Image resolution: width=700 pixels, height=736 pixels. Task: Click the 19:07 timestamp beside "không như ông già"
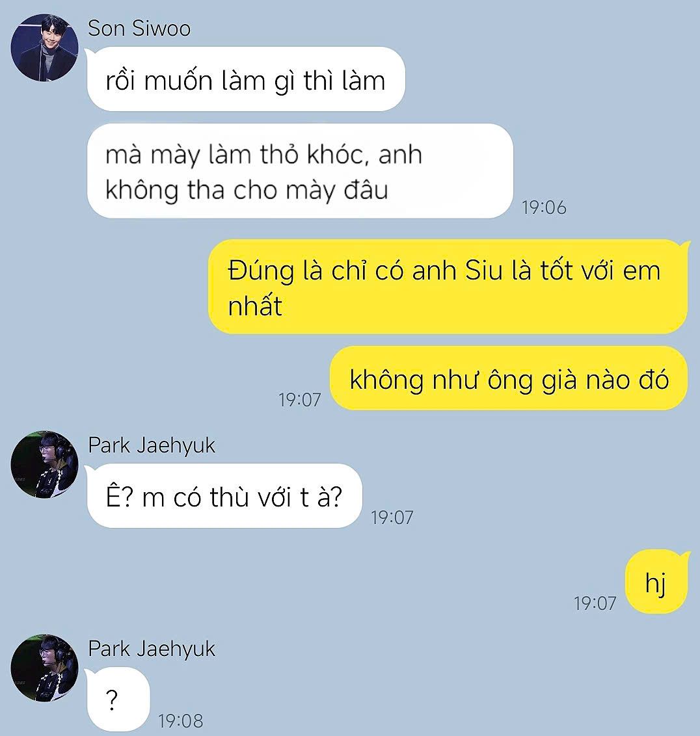point(300,400)
